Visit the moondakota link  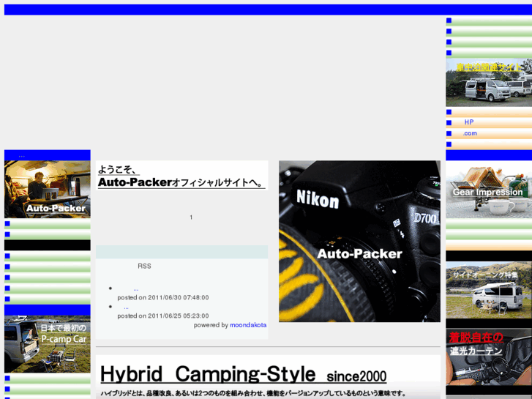[248, 325]
